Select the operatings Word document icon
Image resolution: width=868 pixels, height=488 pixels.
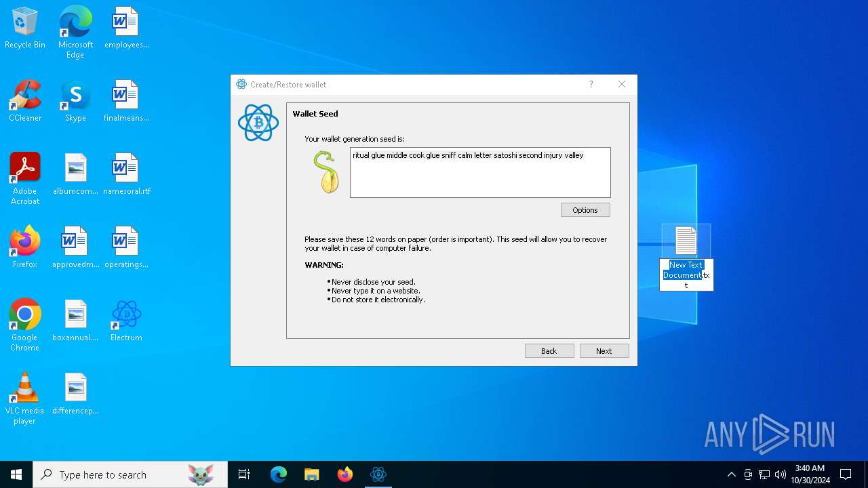[126, 248]
